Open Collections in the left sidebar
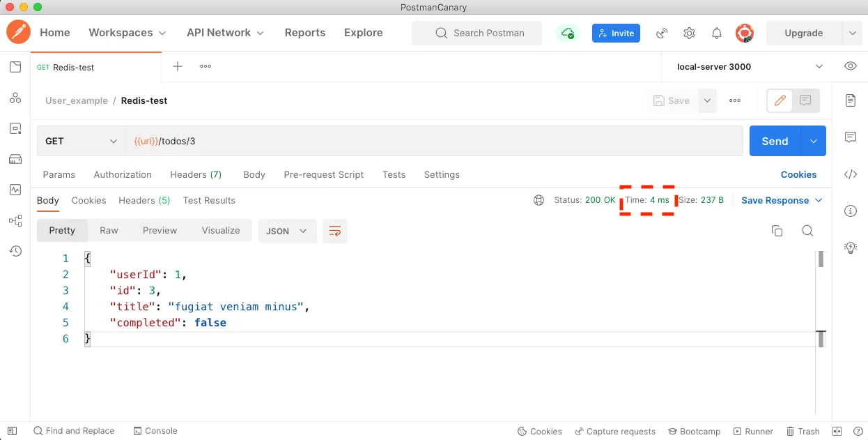Screen dimensions: 868x440 coord(15,67)
